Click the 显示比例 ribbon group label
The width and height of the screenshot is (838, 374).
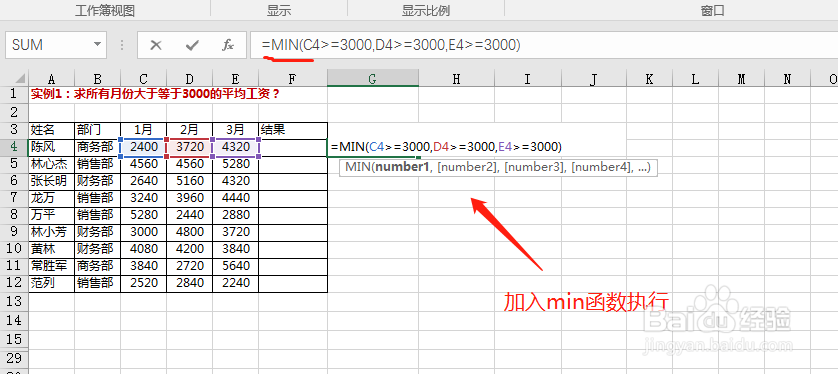click(426, 10)
